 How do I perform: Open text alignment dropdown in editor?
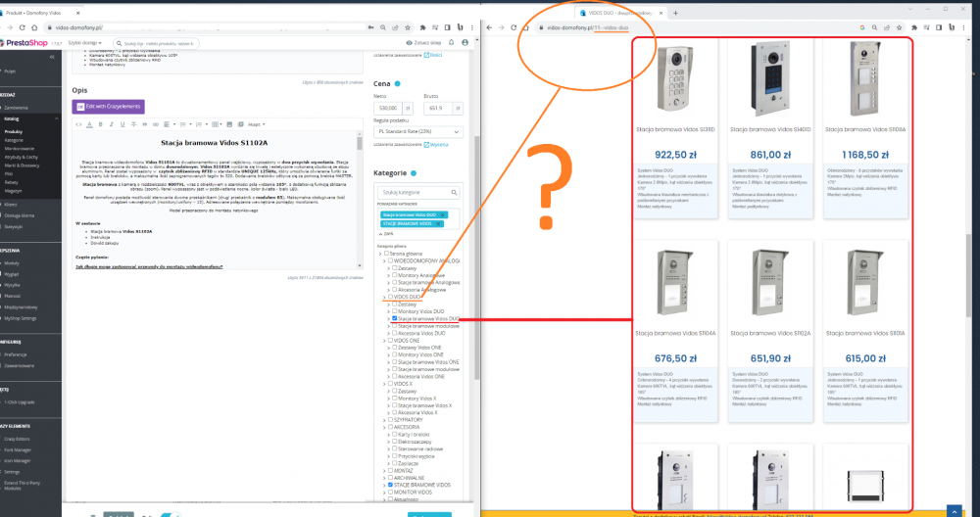(169, 124)
